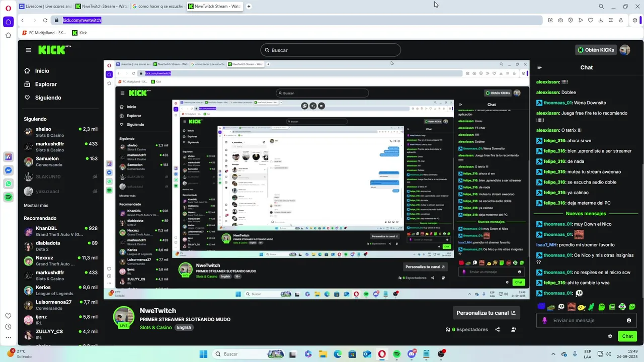The image size is (644, 362).
Task: Click NweTwitch streamer avatar
Action: point(124,317)
